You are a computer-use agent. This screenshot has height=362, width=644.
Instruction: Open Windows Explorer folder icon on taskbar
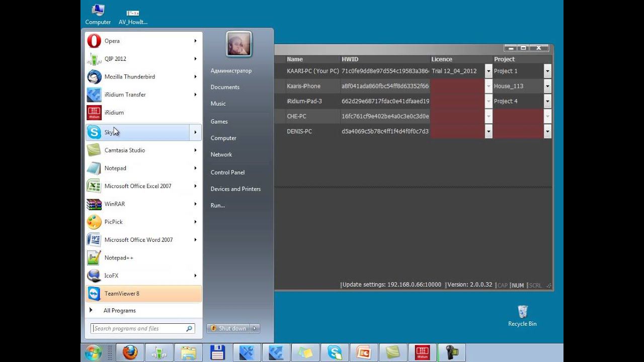pyautogui.click(x=188, y=353)
